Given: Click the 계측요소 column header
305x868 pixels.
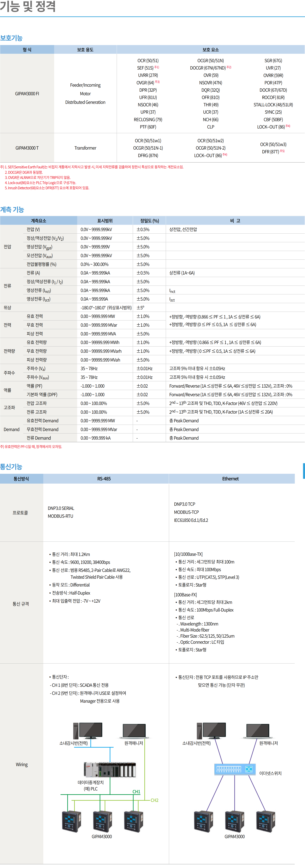Looking at the screenshot, I should point(38,221).
